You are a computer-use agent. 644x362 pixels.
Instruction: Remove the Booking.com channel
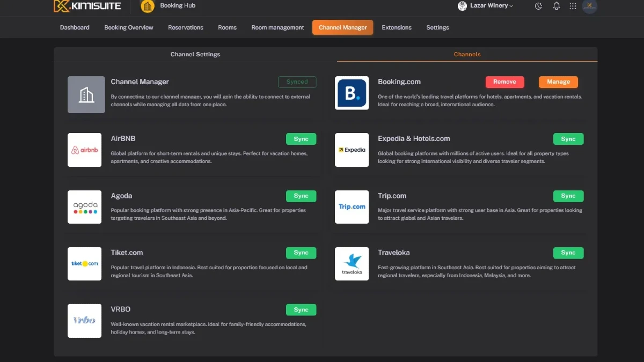(504, 82)
